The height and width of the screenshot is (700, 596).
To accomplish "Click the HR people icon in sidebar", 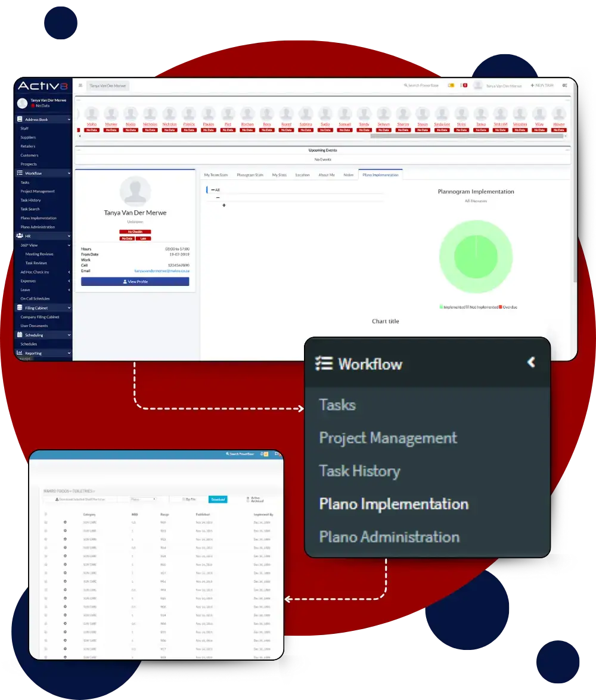I will pos(20,236).
